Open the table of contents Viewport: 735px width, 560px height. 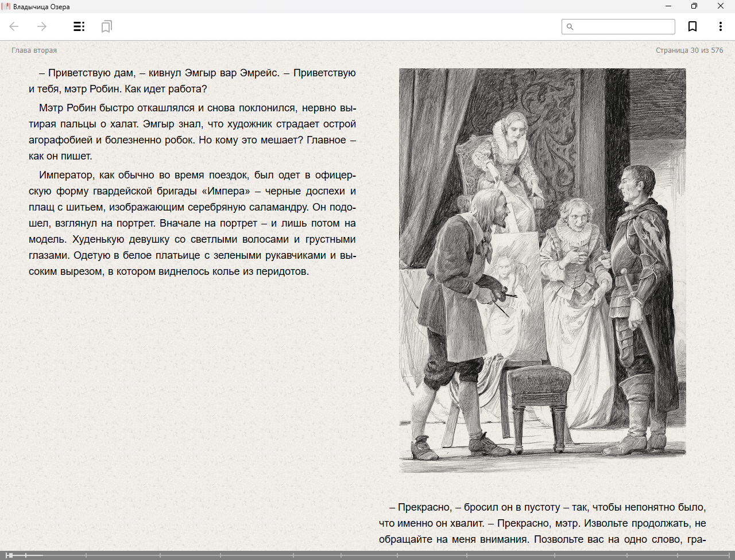click(79, 26)
